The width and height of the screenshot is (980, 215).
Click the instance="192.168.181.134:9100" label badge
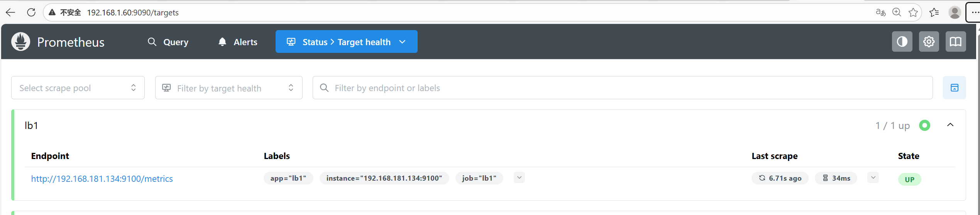tap(384, 178)
